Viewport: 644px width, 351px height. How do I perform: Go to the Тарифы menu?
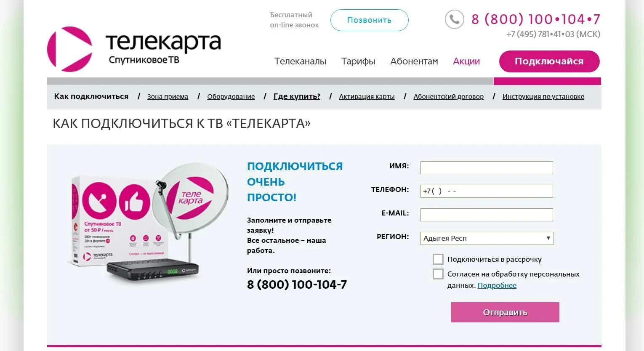(358, 61)
